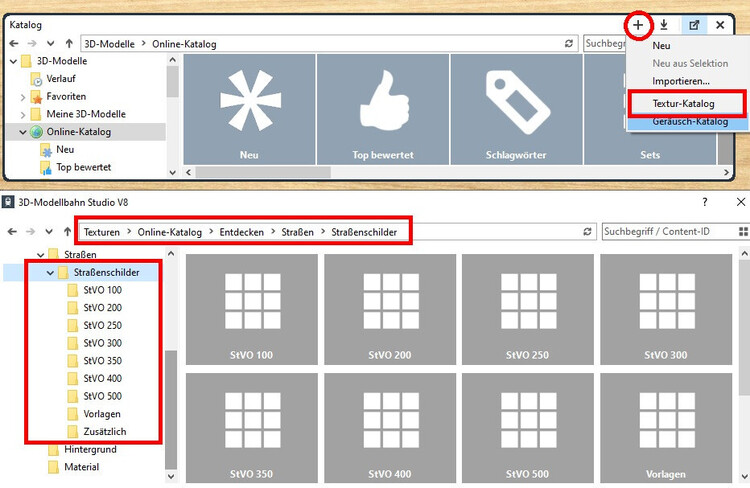750x488 pixels.
Task: Select Online-Katalog in the tree
Action: [78, 132]
